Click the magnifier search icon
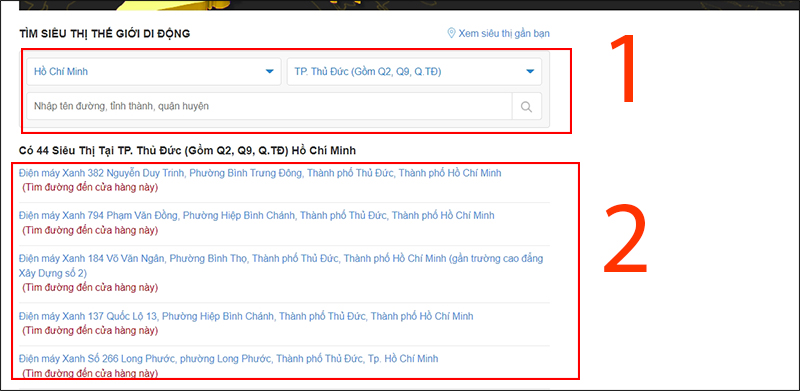Viewport: 800px width, 391px height. [527, 107]
